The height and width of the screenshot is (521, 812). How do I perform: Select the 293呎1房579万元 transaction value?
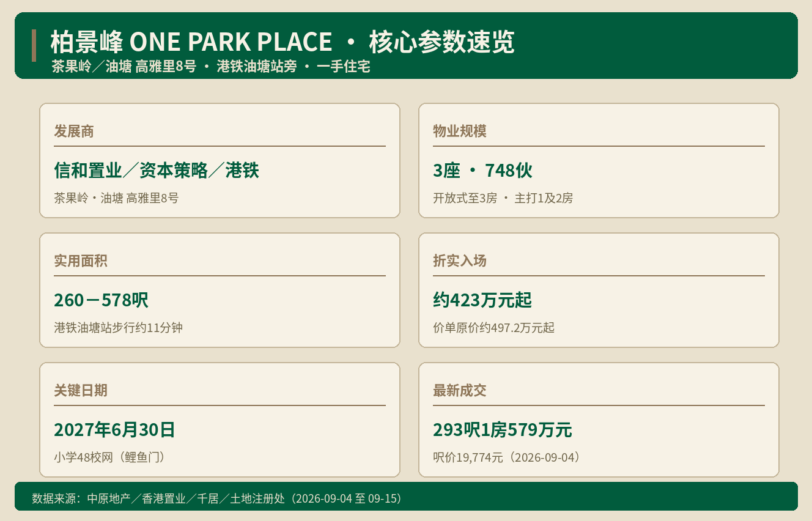tap(503, 430)
